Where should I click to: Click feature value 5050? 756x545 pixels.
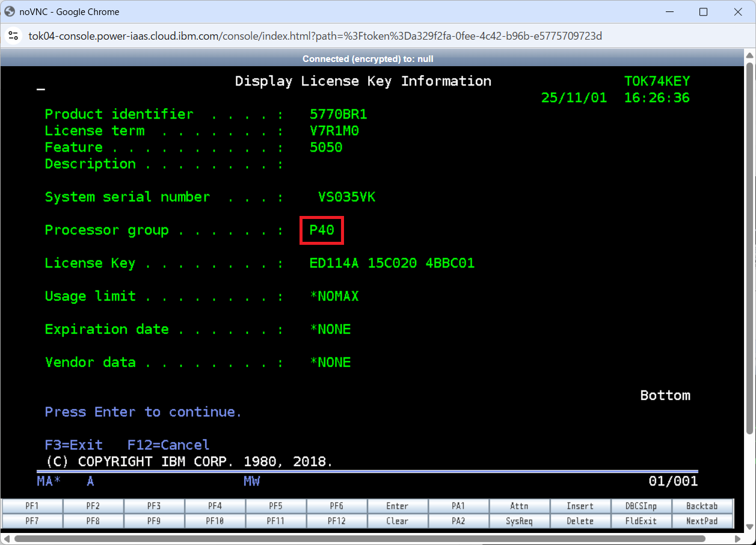click(x=326, y=147)
